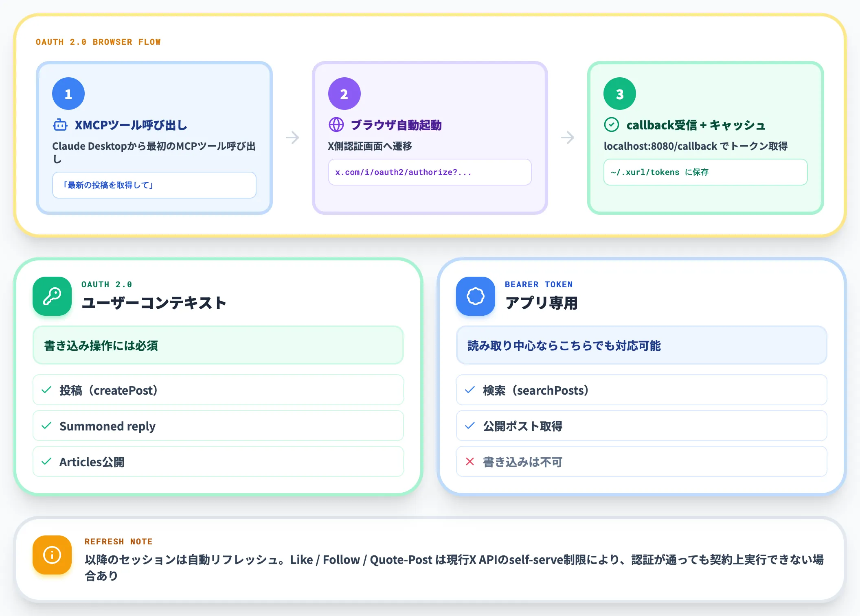Click the blue badge icon for Bearer Token
This screenshot has height=616, width=860.
tap(476, 296)
